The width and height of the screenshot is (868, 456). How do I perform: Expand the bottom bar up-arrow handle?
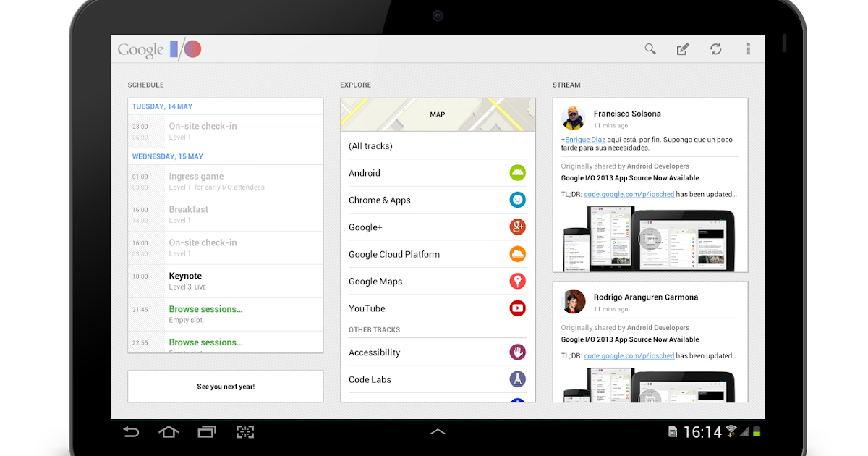[x=438, y=432]
